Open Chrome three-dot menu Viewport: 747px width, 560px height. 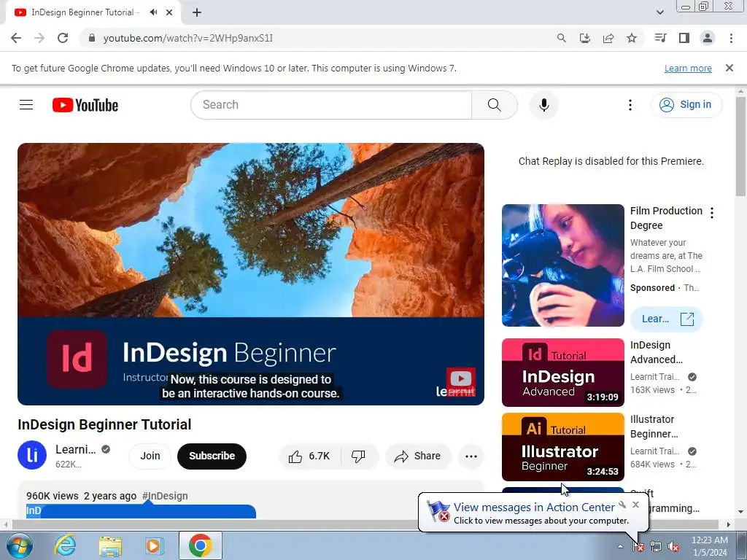coord(731,38)
